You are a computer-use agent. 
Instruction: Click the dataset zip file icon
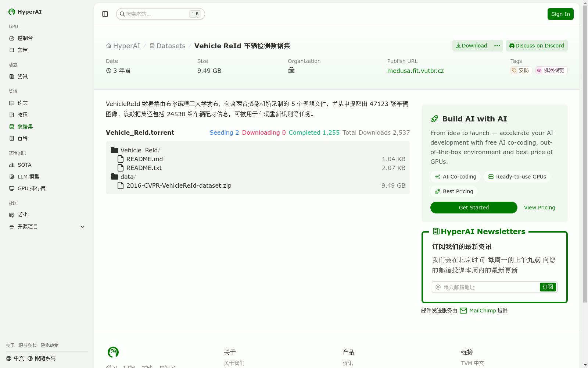point(121,185)
